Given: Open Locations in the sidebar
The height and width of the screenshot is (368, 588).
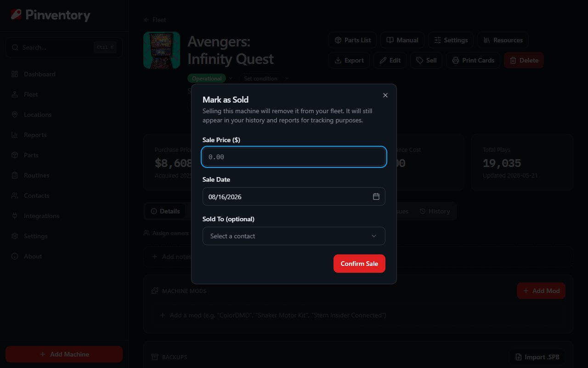Looking at the screenshot, I should pyautogui.click(x=64, y=115).
